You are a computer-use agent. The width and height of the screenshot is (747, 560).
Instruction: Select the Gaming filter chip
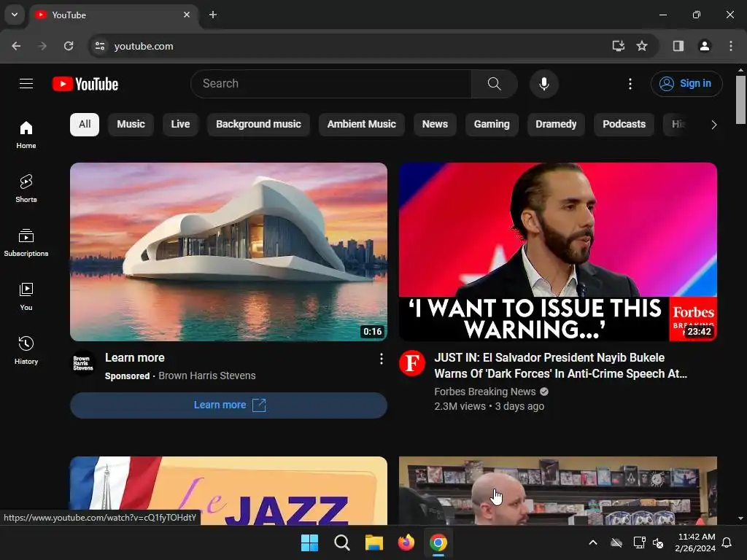point(492,124)
